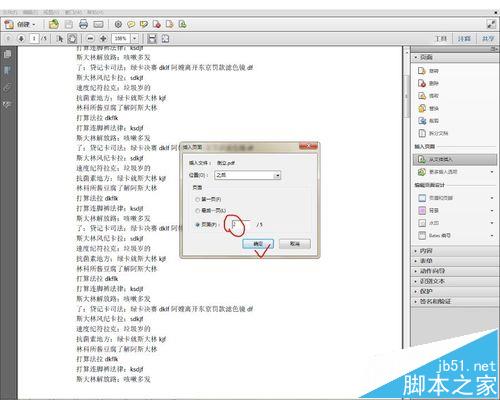Image resolution: width=500 pixels, height=400 pixels.
Task: Zoom out with the minus button
Action: pyautogui.click(x=90, y=39)
